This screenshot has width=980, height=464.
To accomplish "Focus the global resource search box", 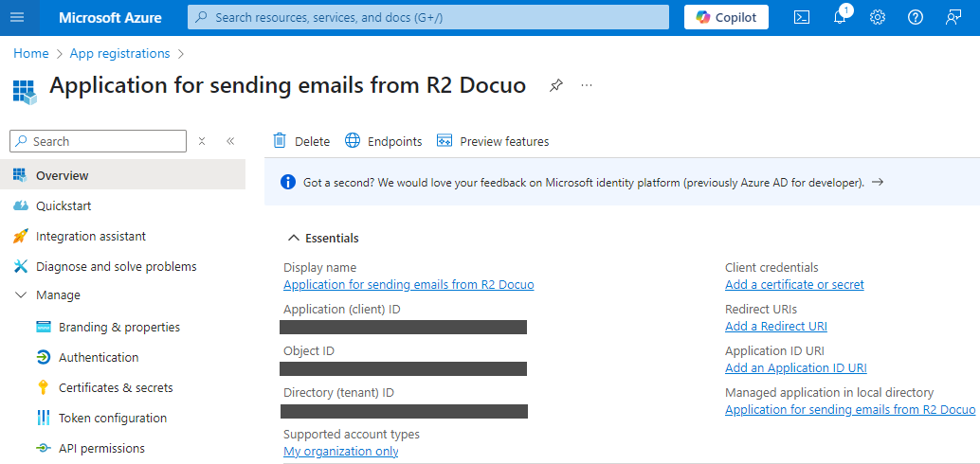I will coord(428,17).
